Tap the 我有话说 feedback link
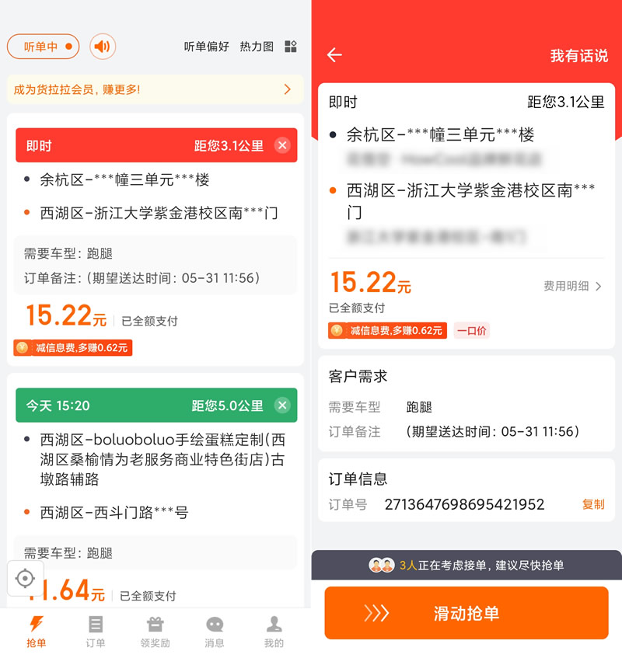 point(579,56)
